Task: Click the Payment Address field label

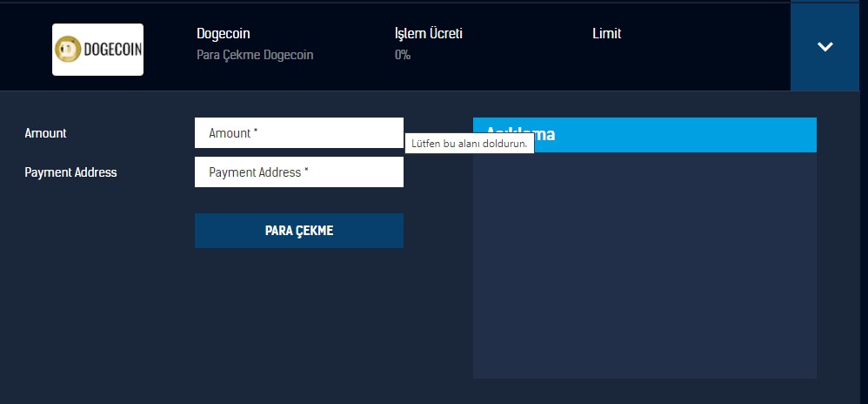Action: click(70, 172)
